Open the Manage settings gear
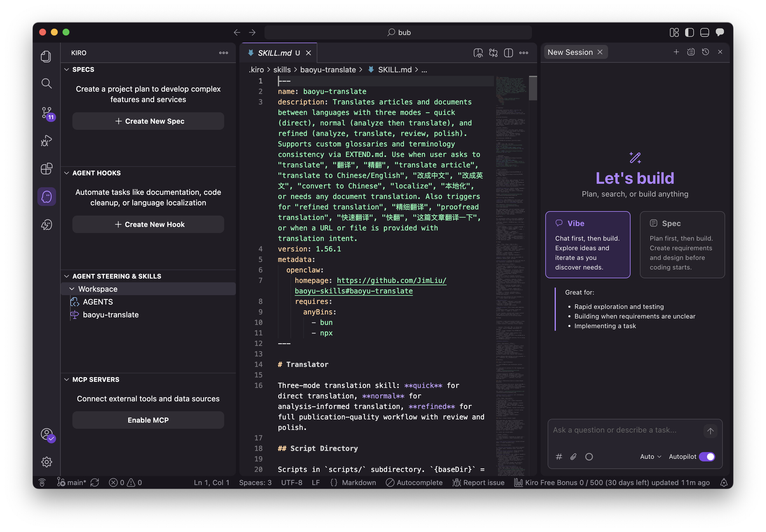This screenshot has height=532, width=766. (46, 462)
